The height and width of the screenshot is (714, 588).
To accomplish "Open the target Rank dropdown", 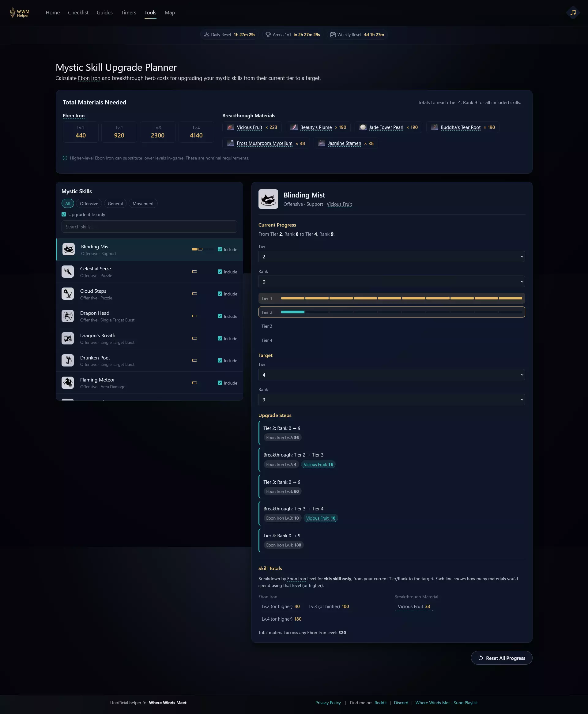I will click(x=391, y=400).
